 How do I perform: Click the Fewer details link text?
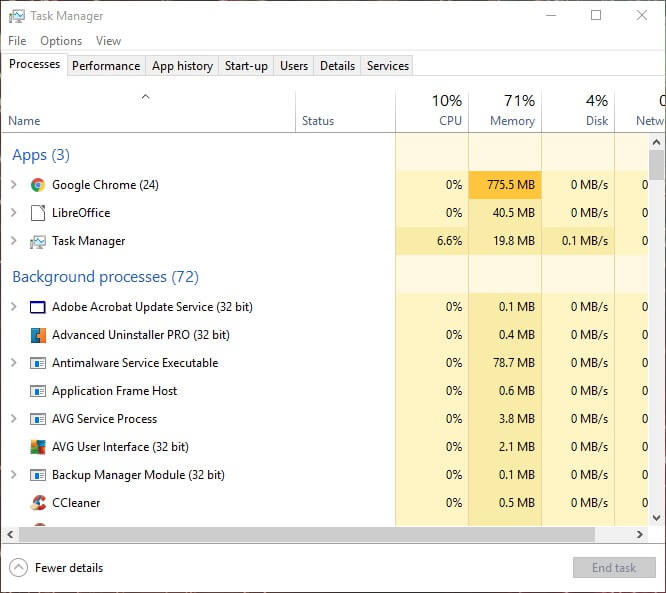pos(69,568)
